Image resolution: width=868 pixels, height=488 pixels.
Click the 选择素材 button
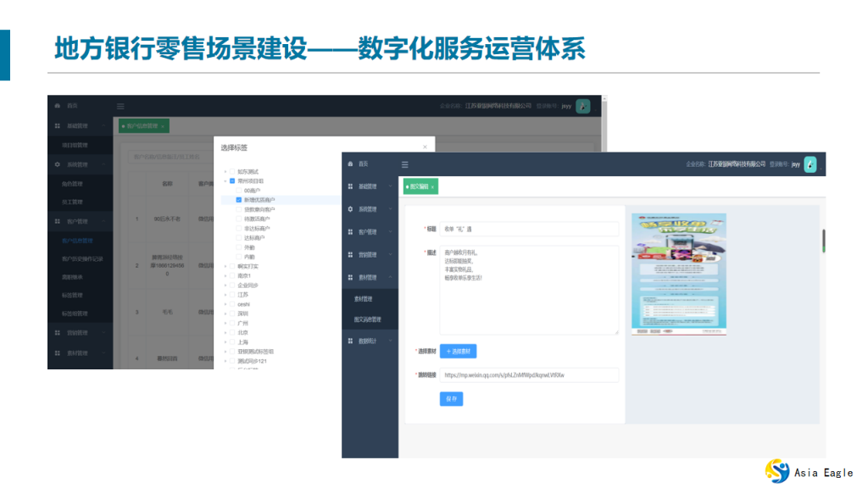[x=457, y=351]
